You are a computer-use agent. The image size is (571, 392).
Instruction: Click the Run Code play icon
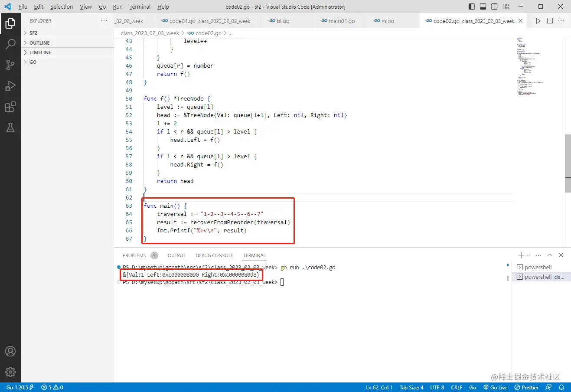coord(538,21)
